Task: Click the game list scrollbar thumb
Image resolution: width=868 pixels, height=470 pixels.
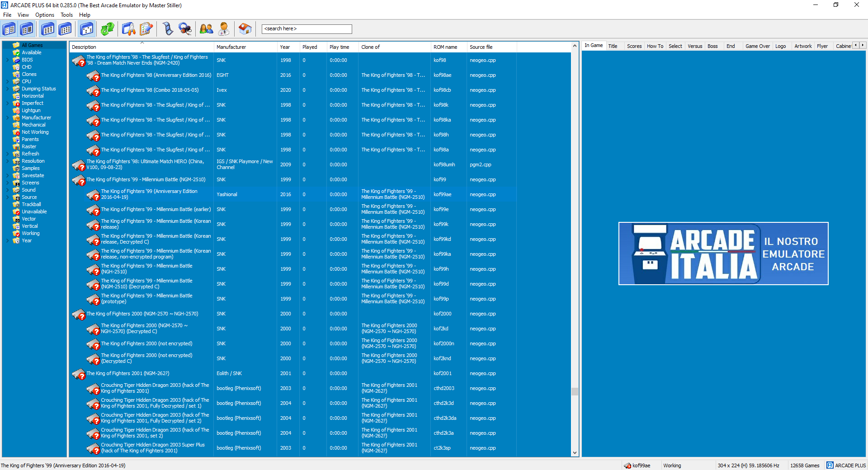Action: (x=575, y=391)
